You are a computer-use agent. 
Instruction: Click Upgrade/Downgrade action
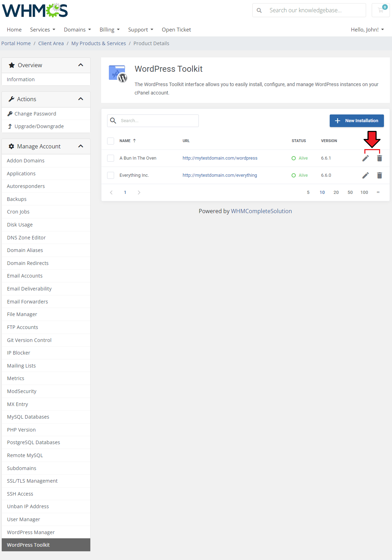point(46,126)
